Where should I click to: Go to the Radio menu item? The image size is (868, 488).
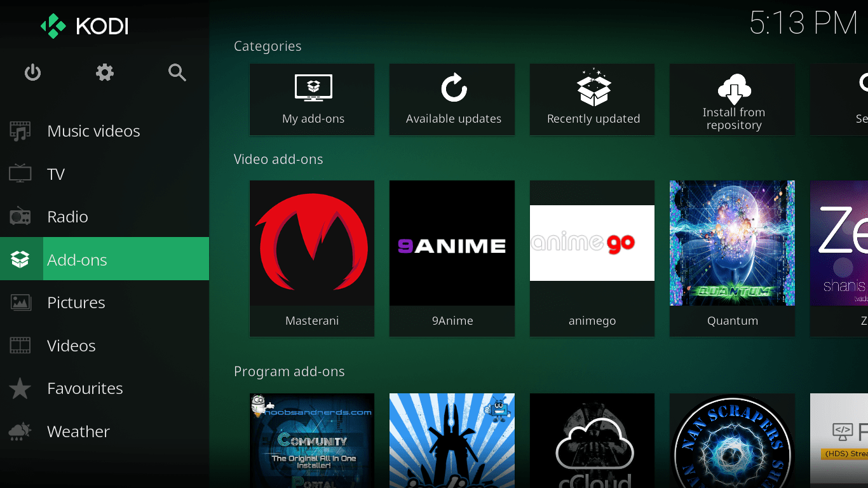[104, 217]
